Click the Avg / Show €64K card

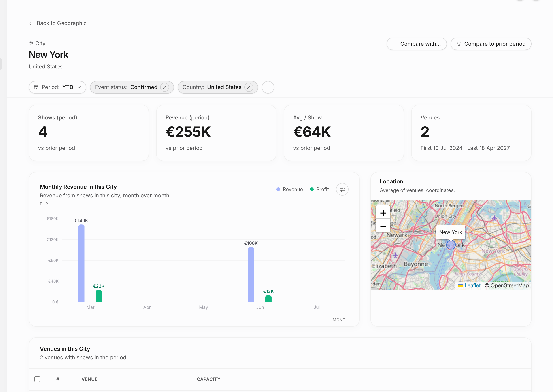pos(344,133)
